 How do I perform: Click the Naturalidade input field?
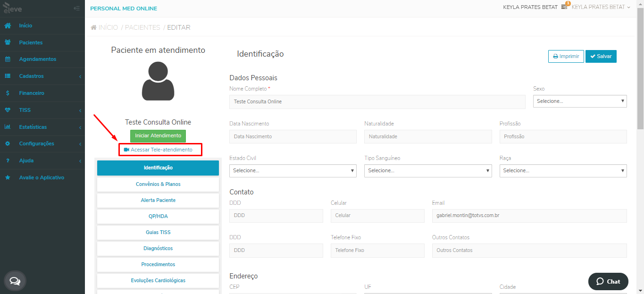pos(428,136)
